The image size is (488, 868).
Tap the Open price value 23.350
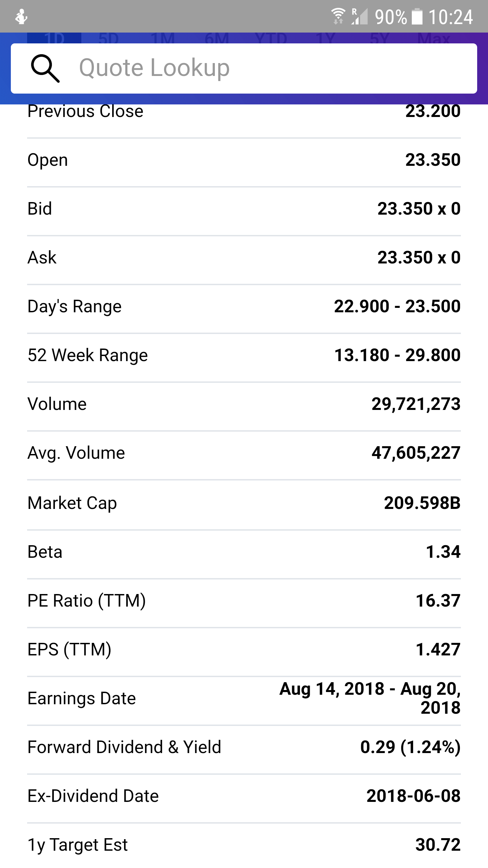(x=433, y=160)
